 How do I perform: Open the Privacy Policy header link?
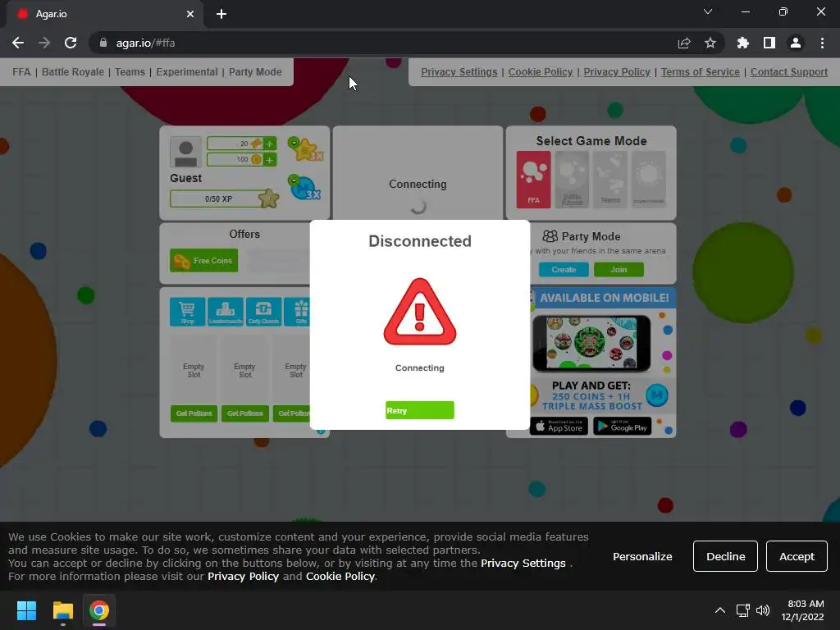point(617,72)
